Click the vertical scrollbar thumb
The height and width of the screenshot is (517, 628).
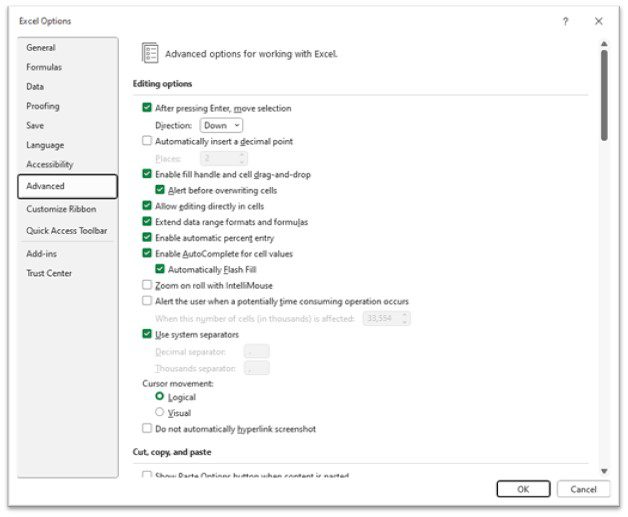point(604,95)
